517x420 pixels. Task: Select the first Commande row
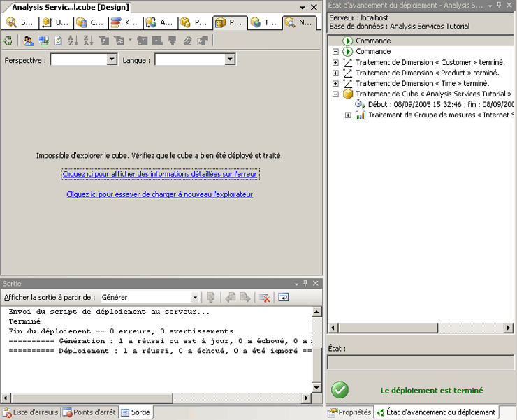coord(421,41)
